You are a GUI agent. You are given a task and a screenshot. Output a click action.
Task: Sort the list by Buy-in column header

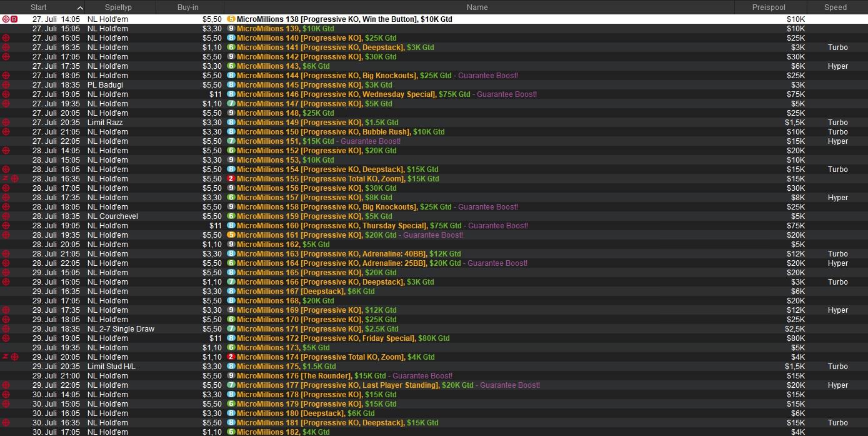[x=188, y=8]
